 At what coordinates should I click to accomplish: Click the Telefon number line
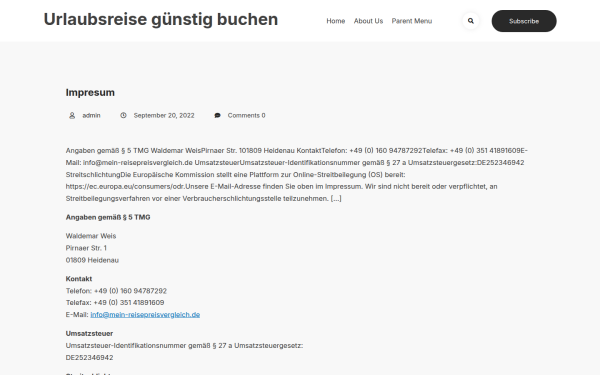(x=116, y=291)
